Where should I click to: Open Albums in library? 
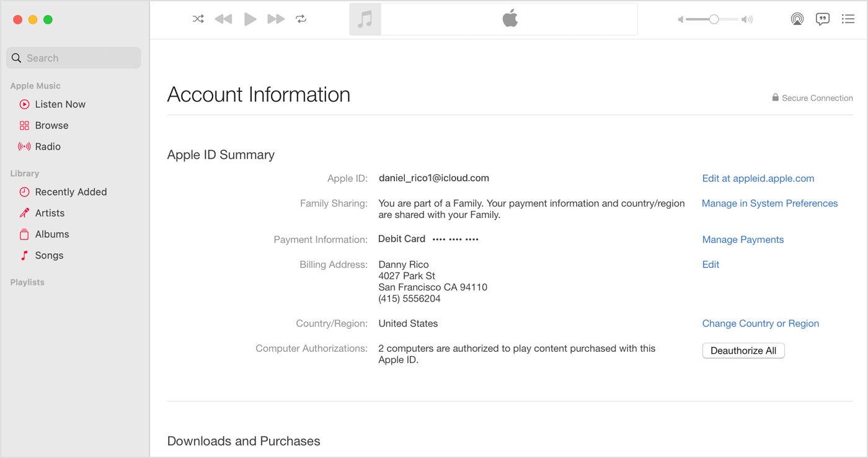click(52, 234)
